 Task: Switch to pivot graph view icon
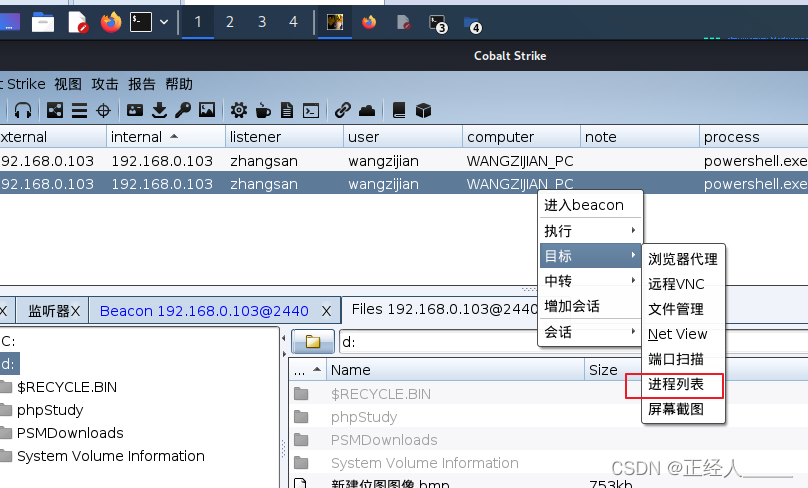tap(55, 110)
